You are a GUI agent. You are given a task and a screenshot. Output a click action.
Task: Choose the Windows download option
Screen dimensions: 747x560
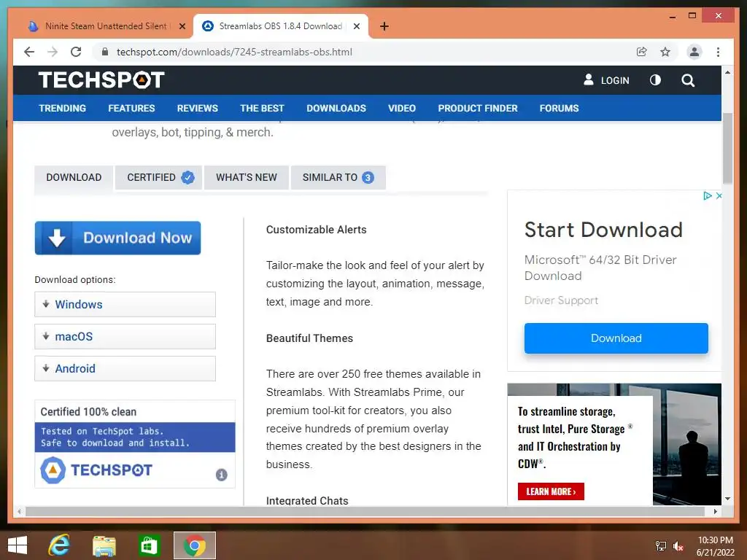pyautogui.click(x=125, y=304)
